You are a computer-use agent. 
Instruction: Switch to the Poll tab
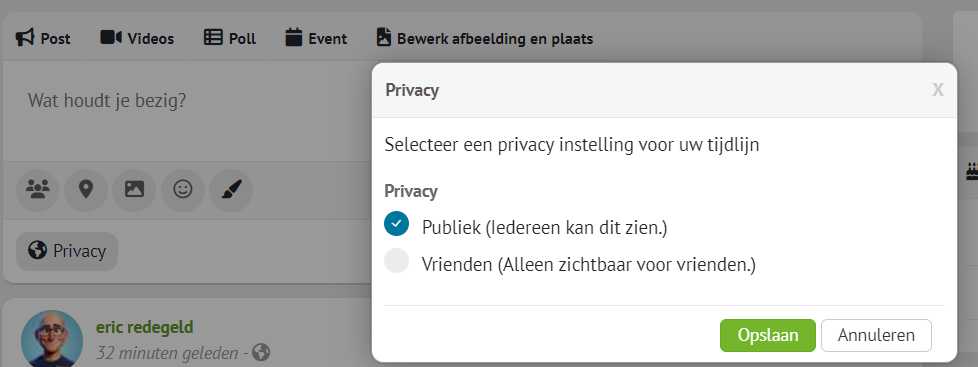point(230,38)
